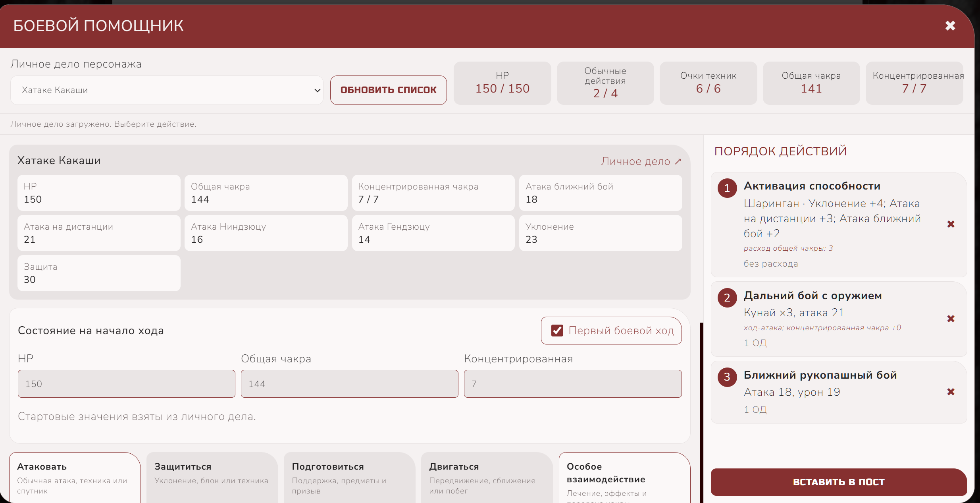Click the Обновить список button
The height and width of the screenshot is (503, 980).
(388, 90)
